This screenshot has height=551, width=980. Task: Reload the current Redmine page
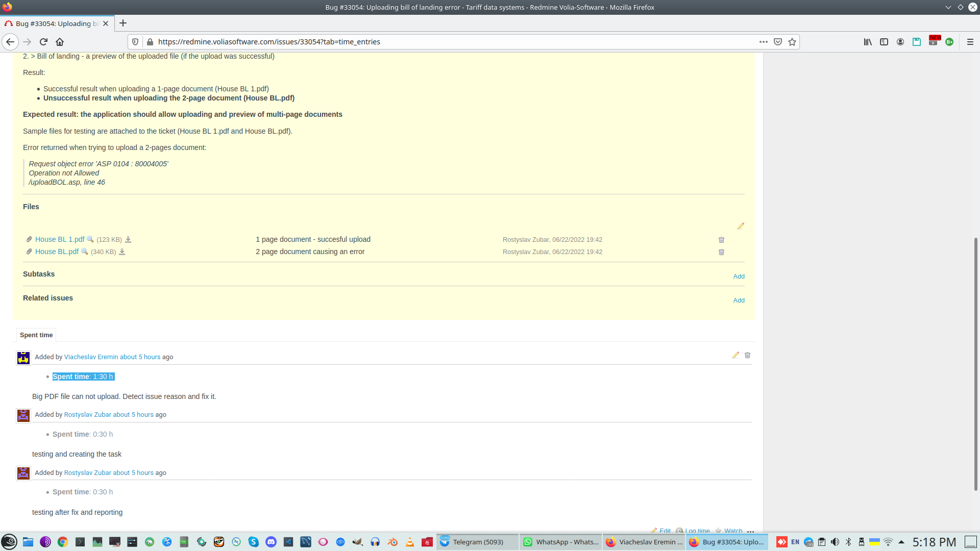click(43, 42)
